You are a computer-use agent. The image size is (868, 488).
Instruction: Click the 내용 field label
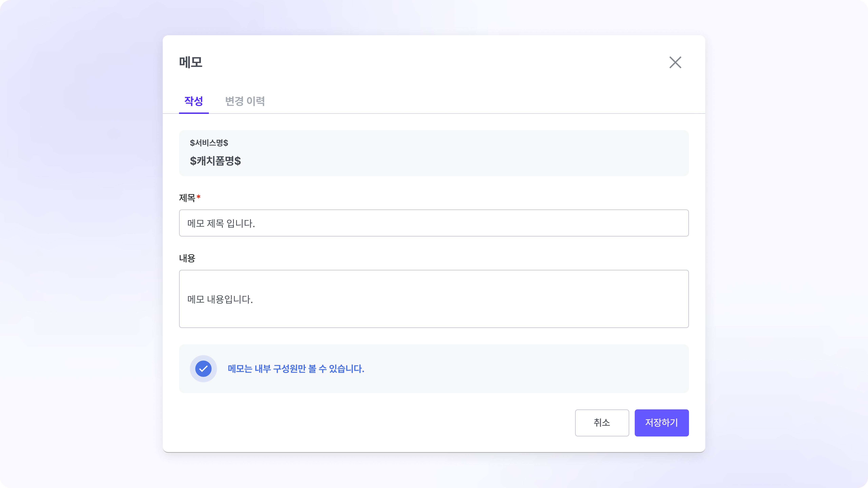[x=187, y=258]
